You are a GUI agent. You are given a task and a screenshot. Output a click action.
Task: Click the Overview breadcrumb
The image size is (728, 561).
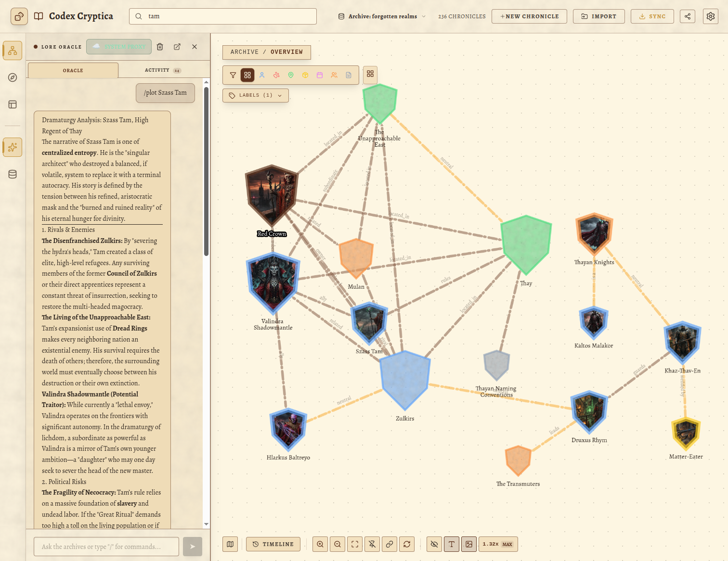tap(286, 52)
